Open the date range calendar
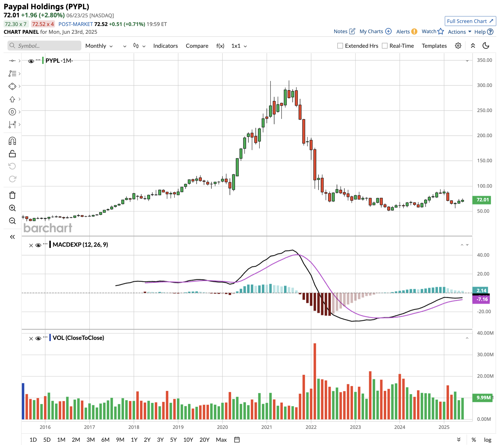 click(x=237, y=440)
